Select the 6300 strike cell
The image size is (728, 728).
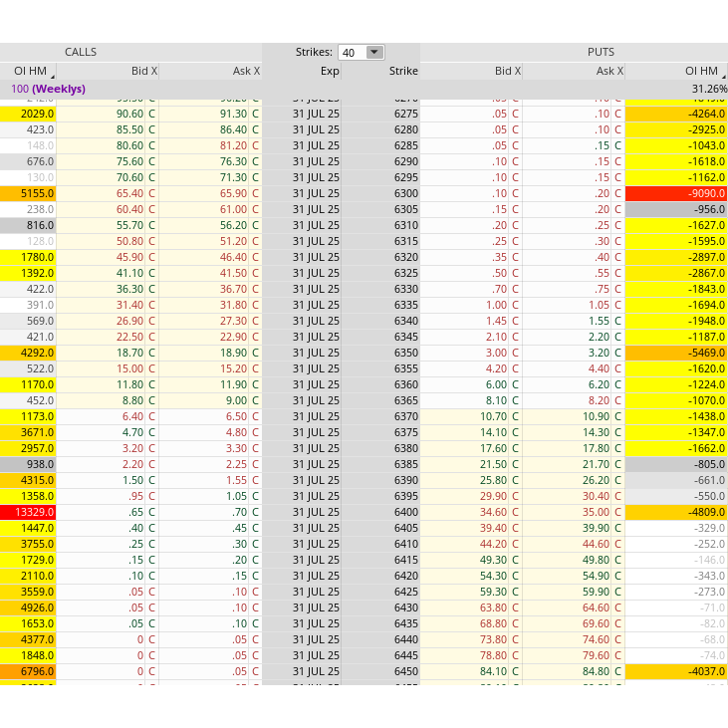coord(380,193)
